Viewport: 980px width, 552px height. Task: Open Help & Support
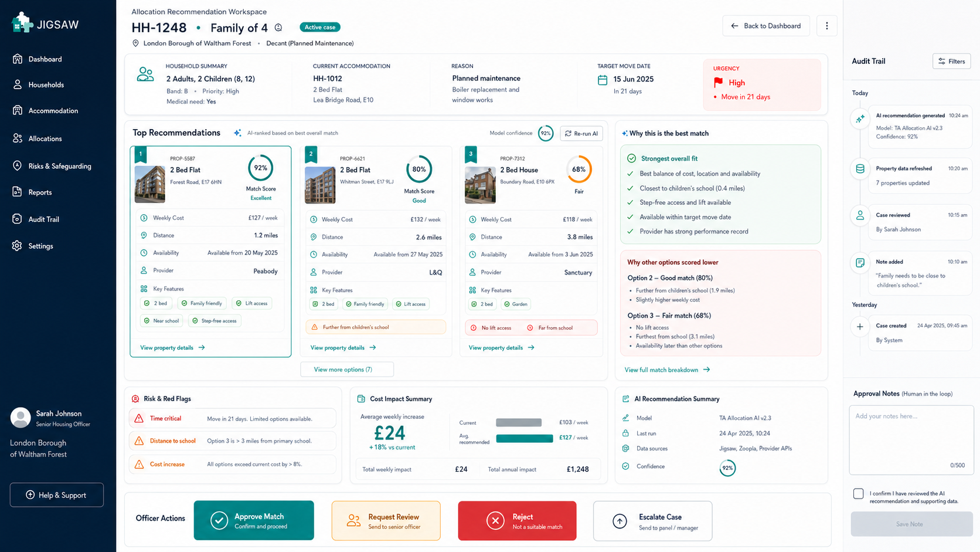point(57,495)
